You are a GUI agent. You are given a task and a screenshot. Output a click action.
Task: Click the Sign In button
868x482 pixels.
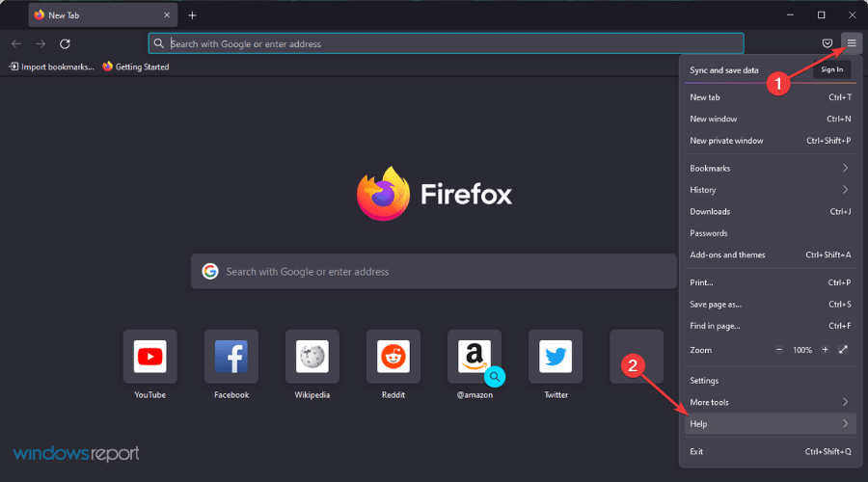coord(831,69)
